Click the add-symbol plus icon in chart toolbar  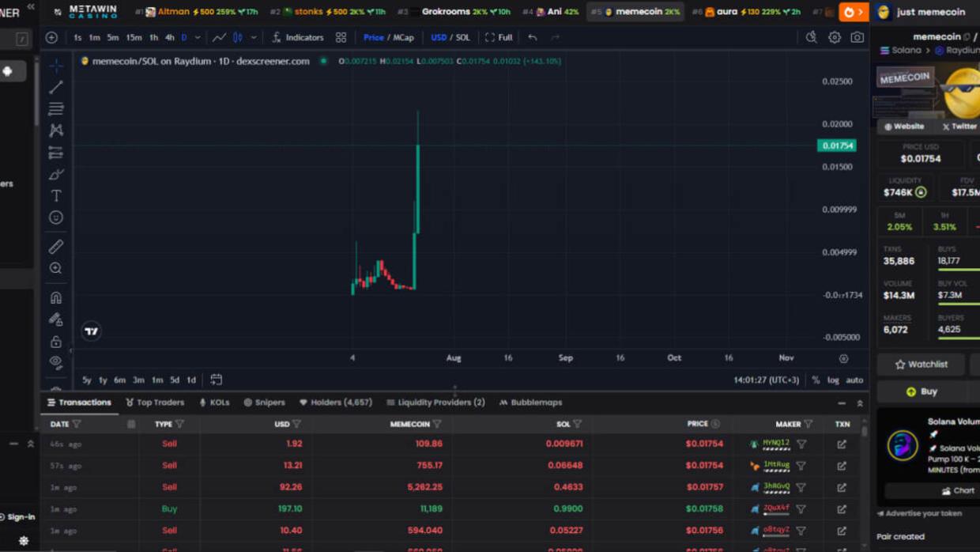[x=51, y=37]
